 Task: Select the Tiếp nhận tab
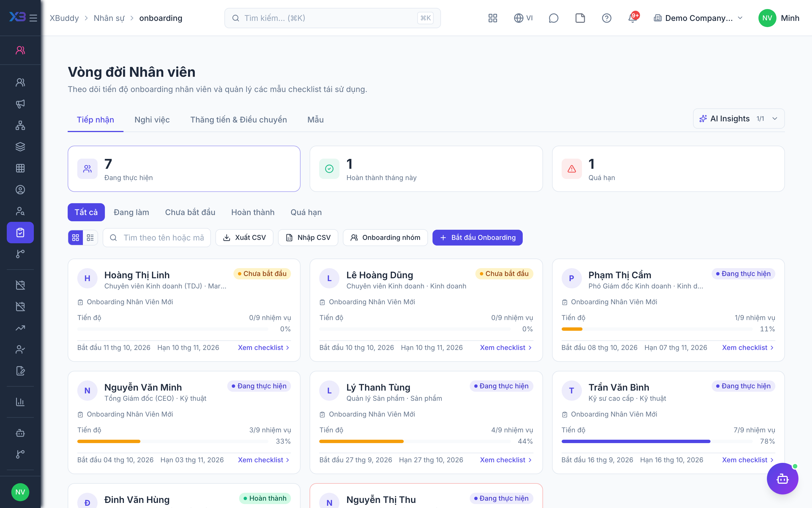[95, 120]
